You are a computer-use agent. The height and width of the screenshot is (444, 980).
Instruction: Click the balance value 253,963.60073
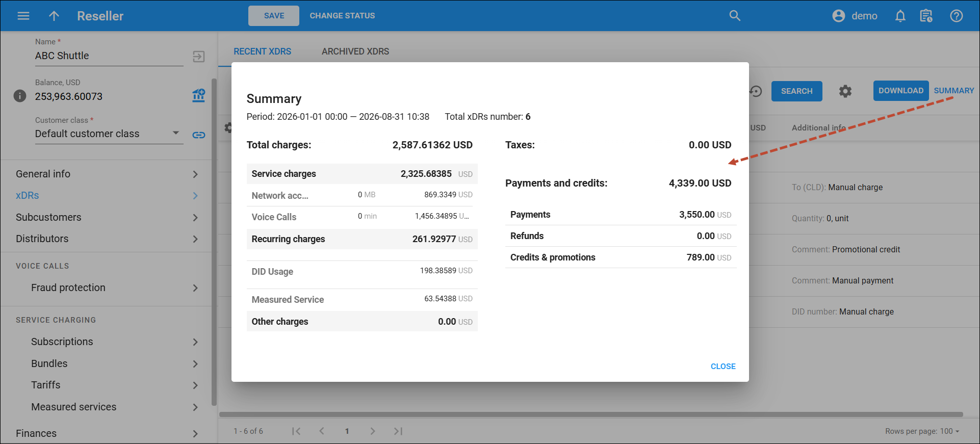[x=69, y=96]
